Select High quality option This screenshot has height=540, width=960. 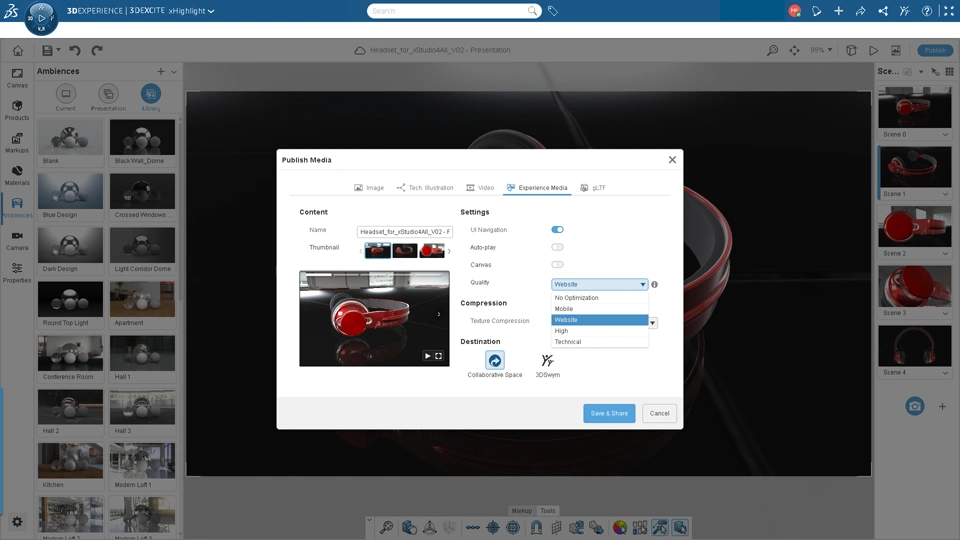point(599,331)
